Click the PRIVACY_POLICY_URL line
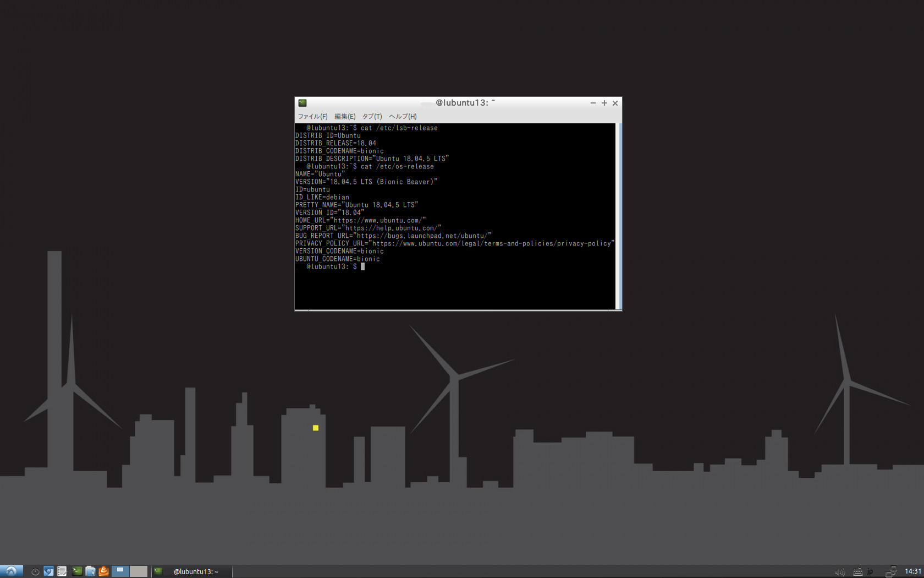This screenshot has width=924, height=578. [x=455, y=243]
